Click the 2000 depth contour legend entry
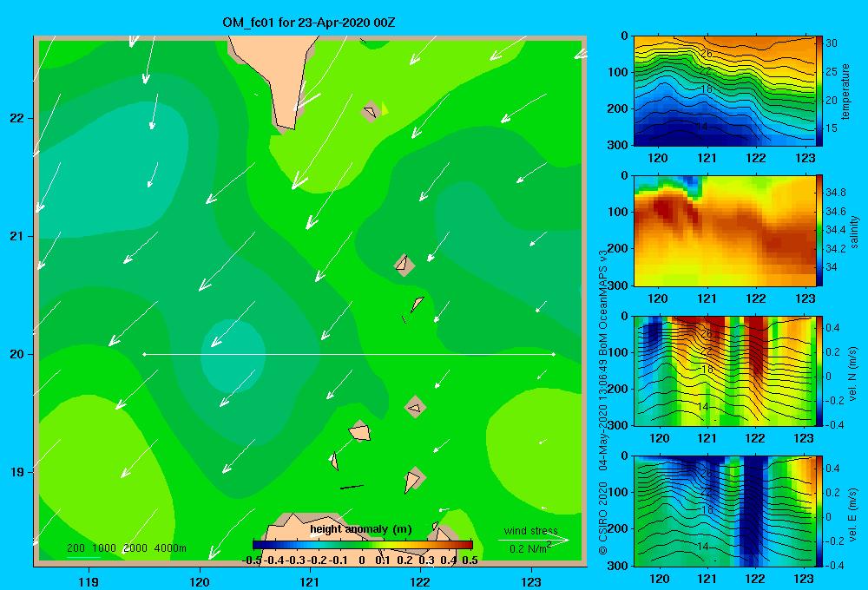 (135, 548)
